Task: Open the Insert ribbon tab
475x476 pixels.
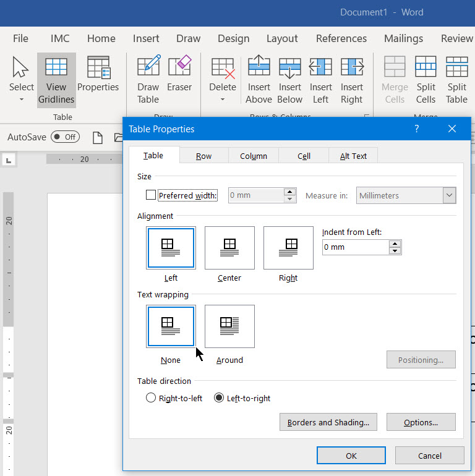Action: click(146, 38)
